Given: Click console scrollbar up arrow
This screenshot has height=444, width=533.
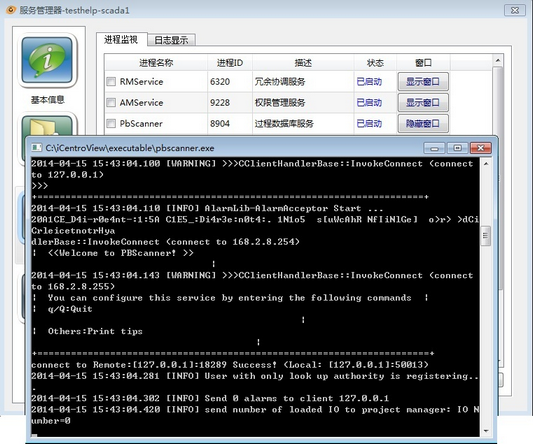Looking at the screenshot, I should 486,164.
